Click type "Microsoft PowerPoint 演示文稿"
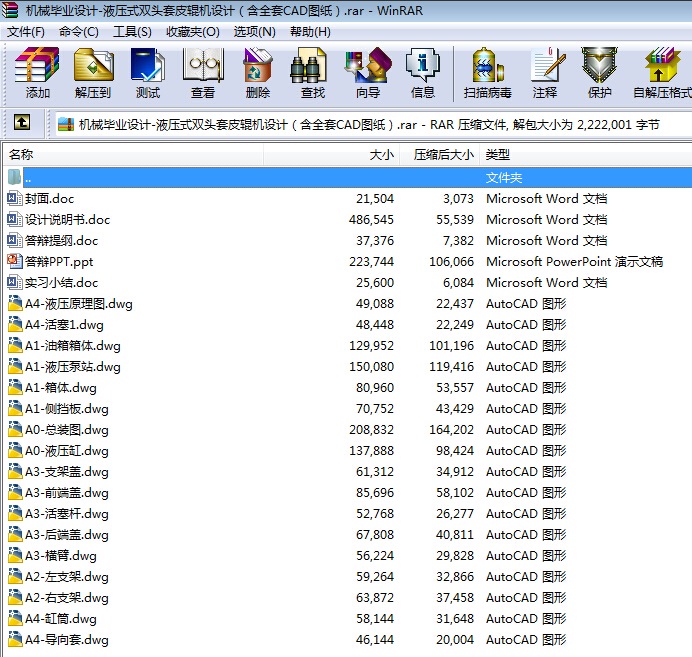The image size is (692, 657). click(x=575, y=262)
